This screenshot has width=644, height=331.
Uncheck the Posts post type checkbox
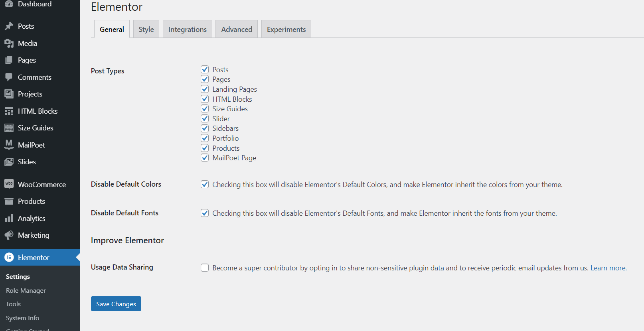pos(205,69)
